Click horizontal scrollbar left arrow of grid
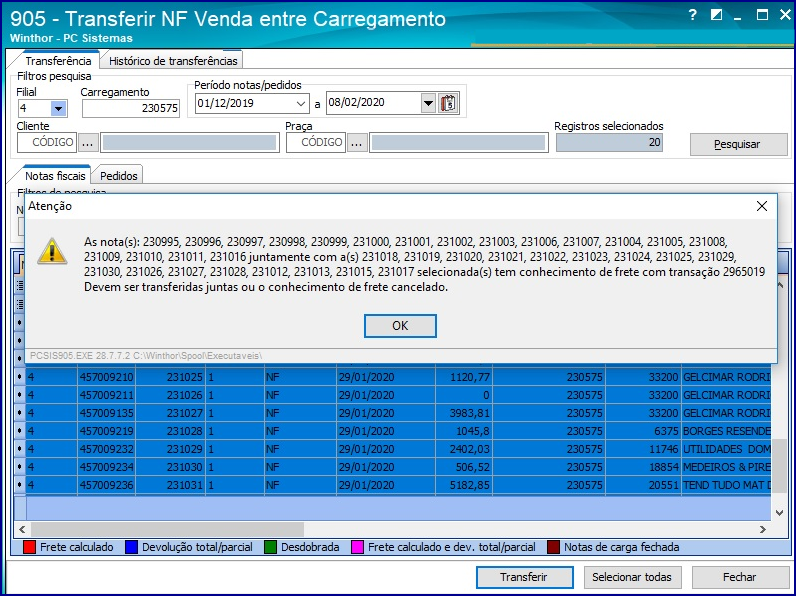796x596 pixels. 22,529
